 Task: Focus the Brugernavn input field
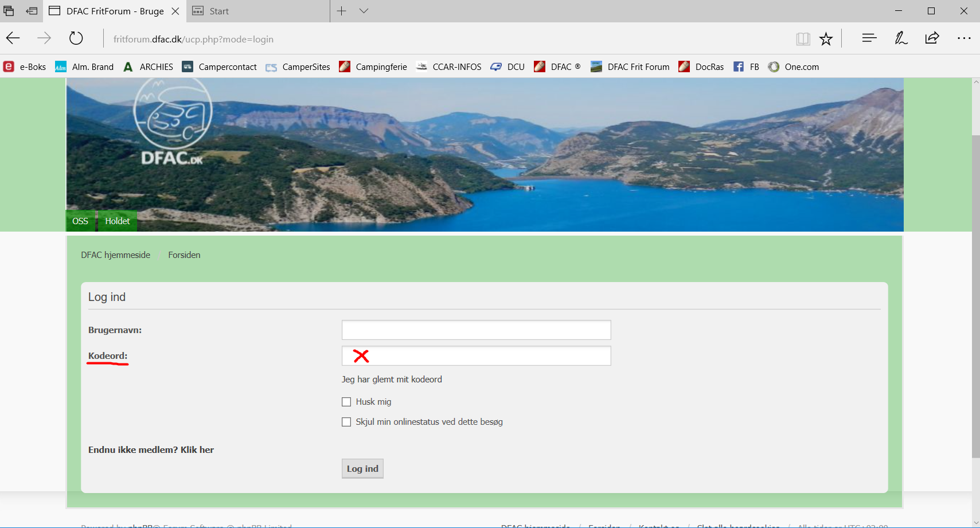click(x=477, y=330)
